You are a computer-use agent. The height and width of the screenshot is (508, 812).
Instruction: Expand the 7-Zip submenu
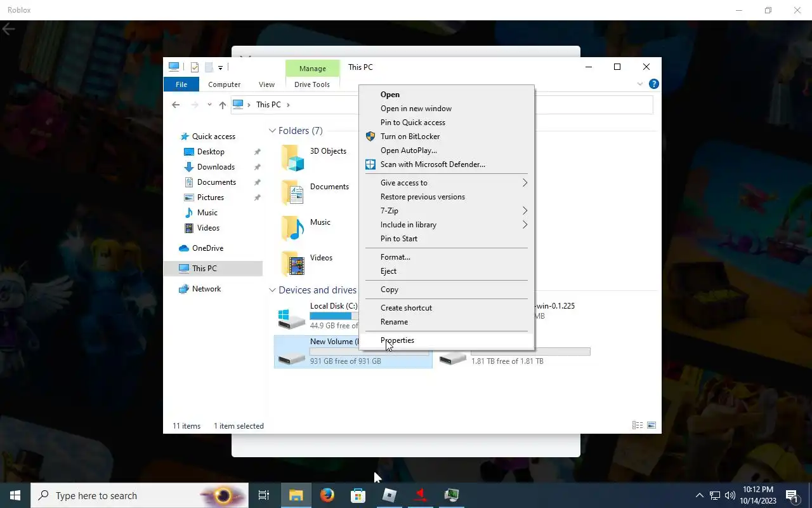(447, 211)
